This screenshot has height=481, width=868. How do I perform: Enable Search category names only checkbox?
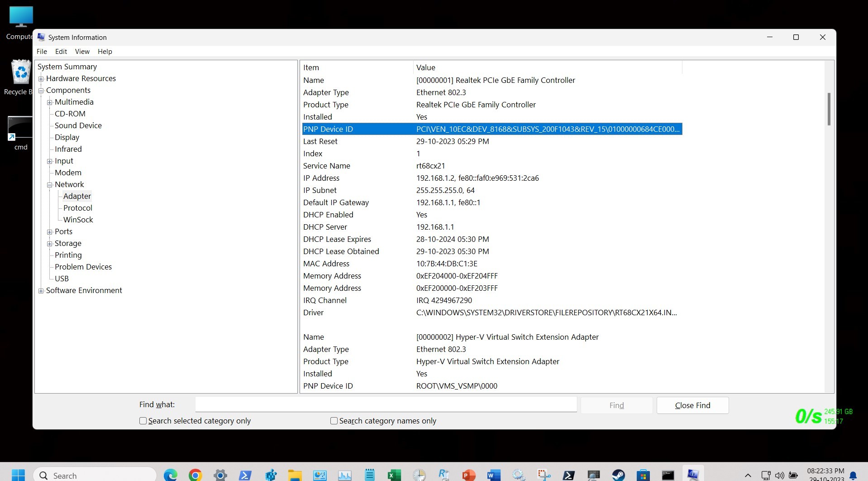(x=334, y=421)
